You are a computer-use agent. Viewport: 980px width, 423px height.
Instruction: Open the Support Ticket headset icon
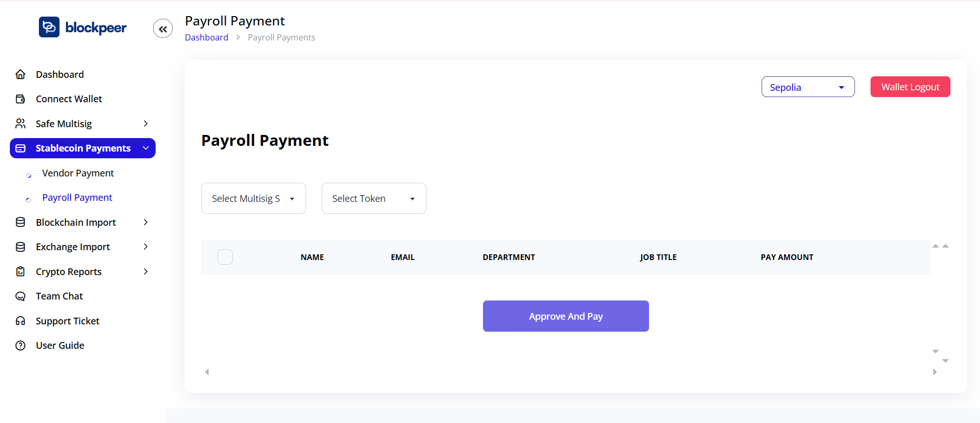point(20,321)
